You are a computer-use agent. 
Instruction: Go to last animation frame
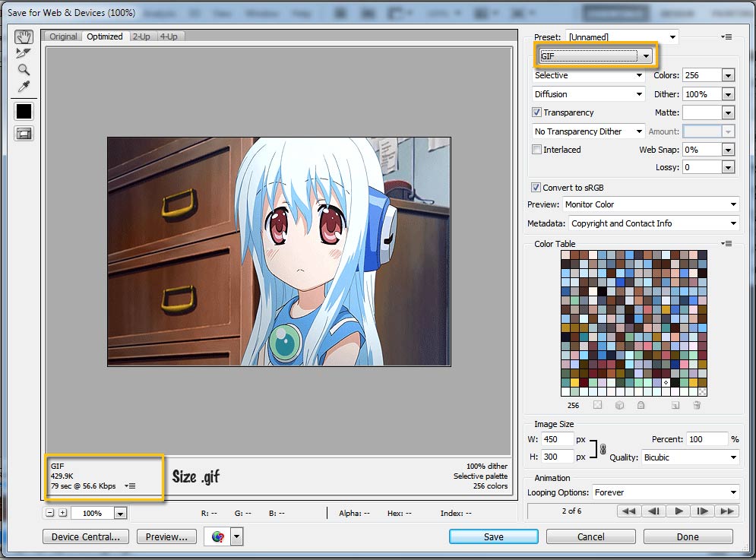tap(727, 511)
